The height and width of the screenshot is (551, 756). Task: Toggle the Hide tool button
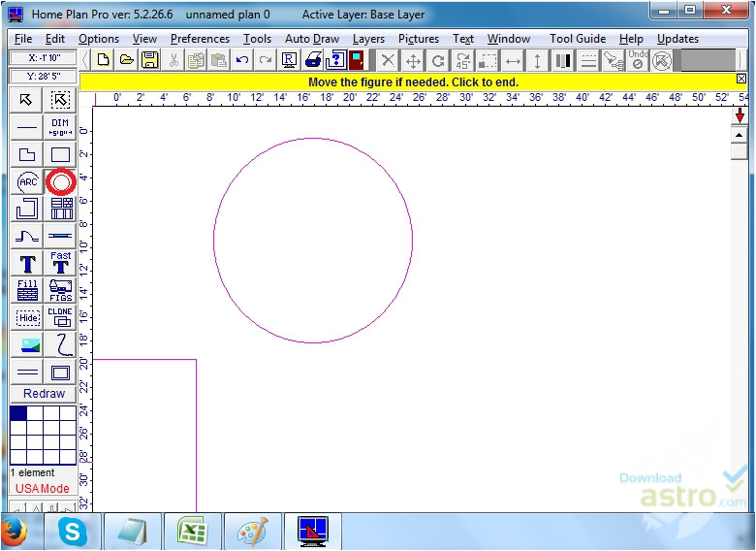27,317
